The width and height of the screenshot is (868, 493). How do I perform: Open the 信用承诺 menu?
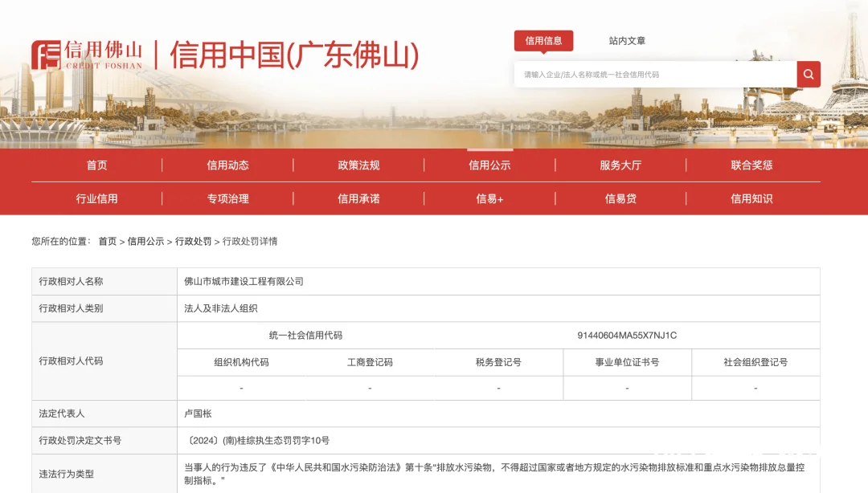[359, 198]
